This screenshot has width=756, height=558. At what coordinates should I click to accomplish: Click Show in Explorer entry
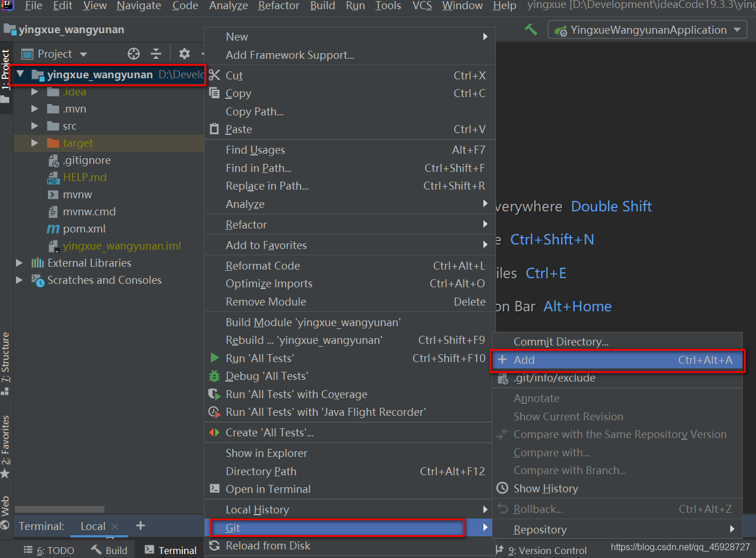tap(350, 453)
